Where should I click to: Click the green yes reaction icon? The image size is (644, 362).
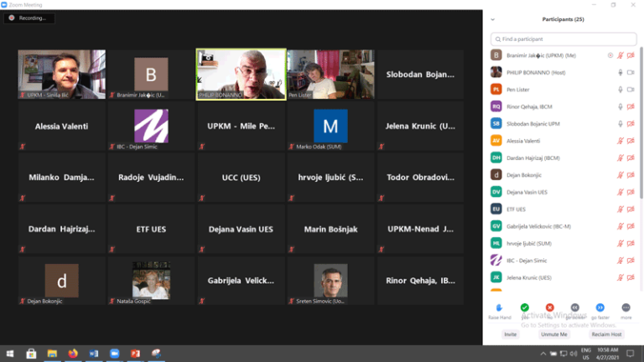[524, 308]
